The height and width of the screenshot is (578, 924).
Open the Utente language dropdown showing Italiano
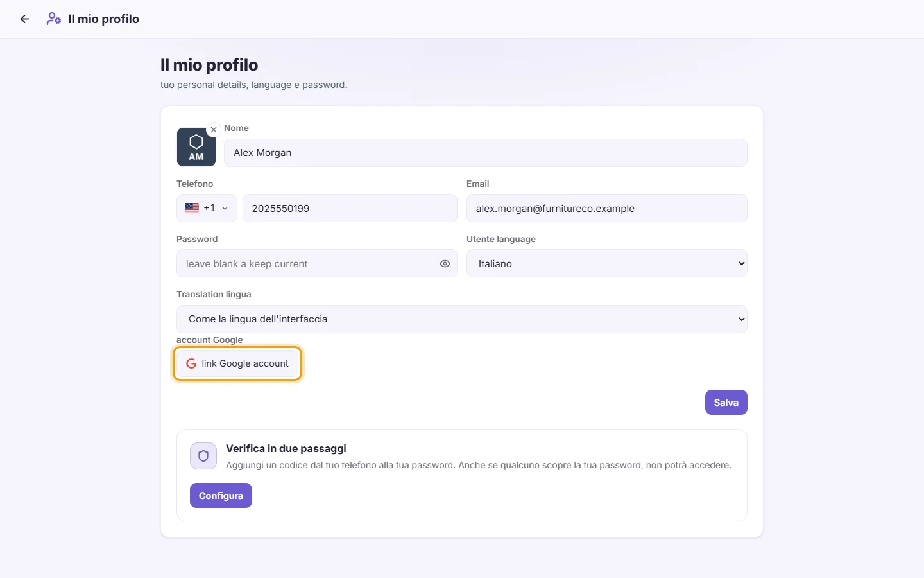(607, 264)
